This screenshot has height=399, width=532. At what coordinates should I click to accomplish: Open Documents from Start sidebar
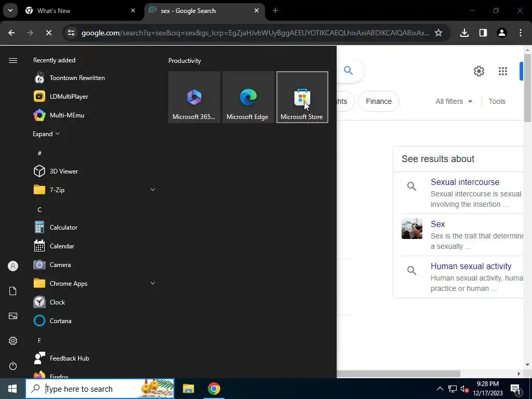13,291
